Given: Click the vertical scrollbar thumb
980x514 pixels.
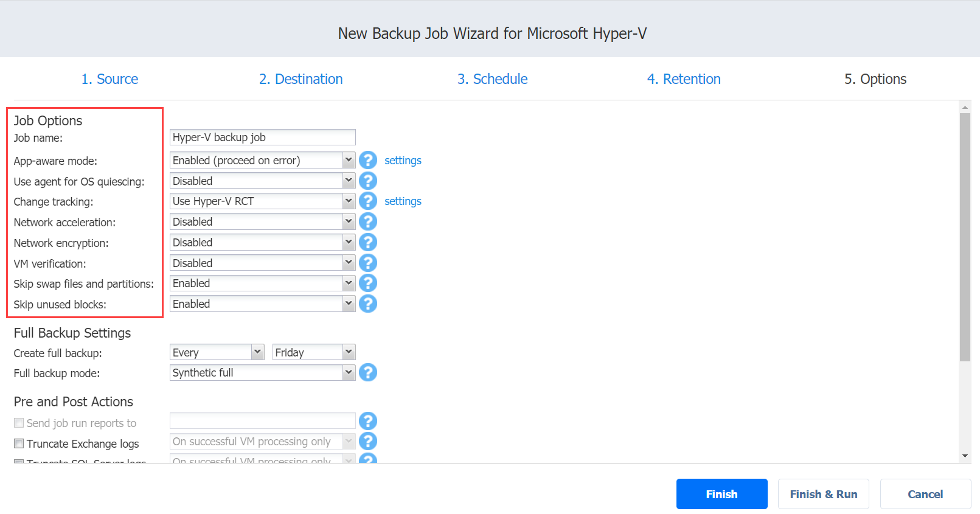Looking at the screenshot, I should coord(965,237).
